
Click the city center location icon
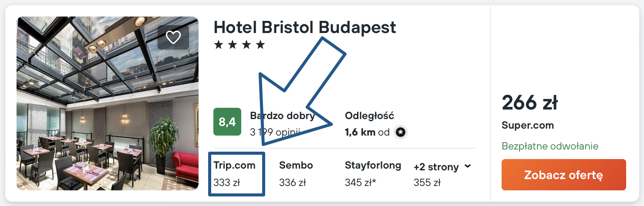400,132
